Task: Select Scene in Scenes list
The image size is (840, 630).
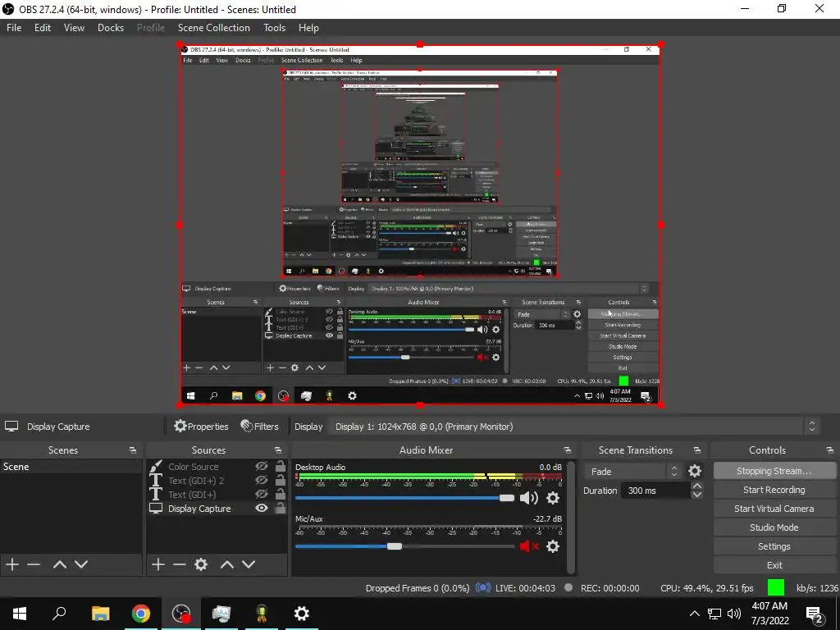Action: pyautogui.click(x=71, y=467)
